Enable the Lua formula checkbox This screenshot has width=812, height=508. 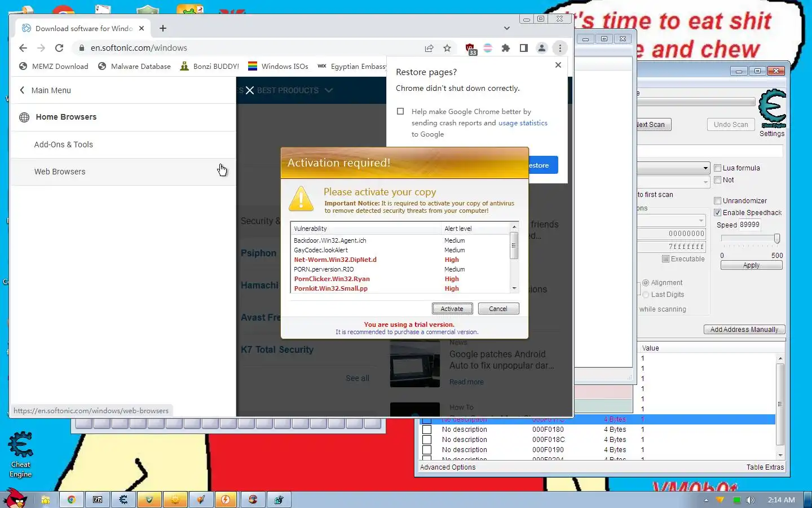coord(718,168)
